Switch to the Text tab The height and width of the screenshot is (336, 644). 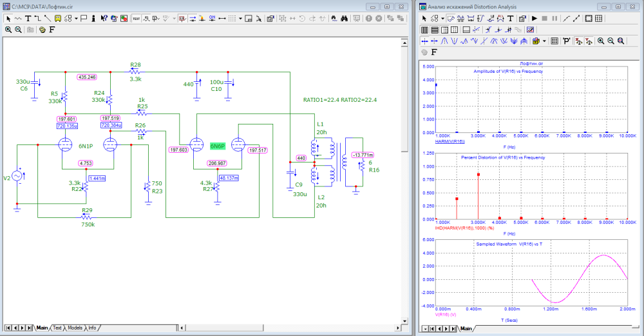[x=57, y=328]
